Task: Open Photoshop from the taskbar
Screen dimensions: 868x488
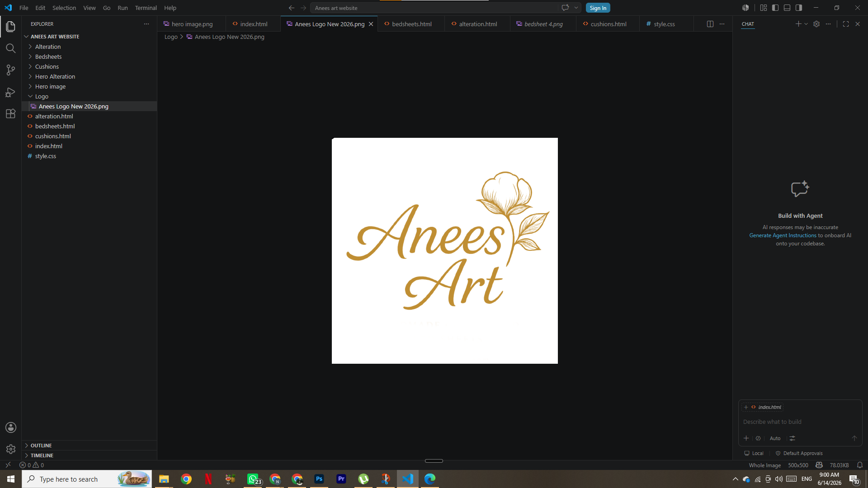Action: tap(319, 479)
